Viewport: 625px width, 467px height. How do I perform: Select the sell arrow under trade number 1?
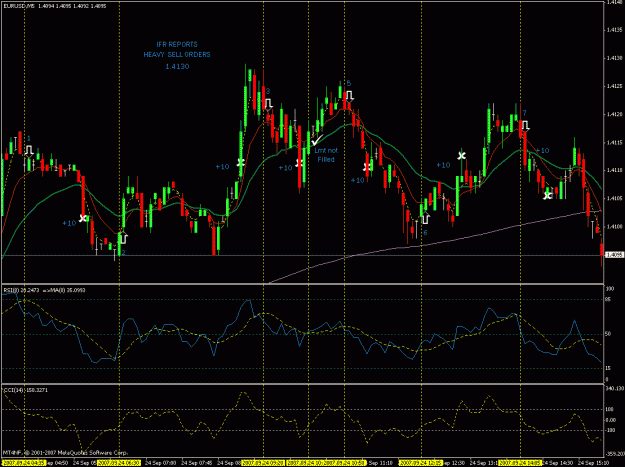click(29, 151)
